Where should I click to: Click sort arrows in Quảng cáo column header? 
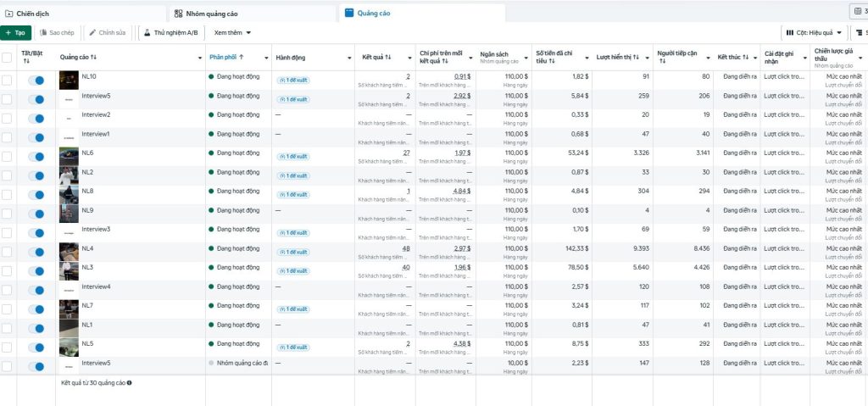point(93,58)
